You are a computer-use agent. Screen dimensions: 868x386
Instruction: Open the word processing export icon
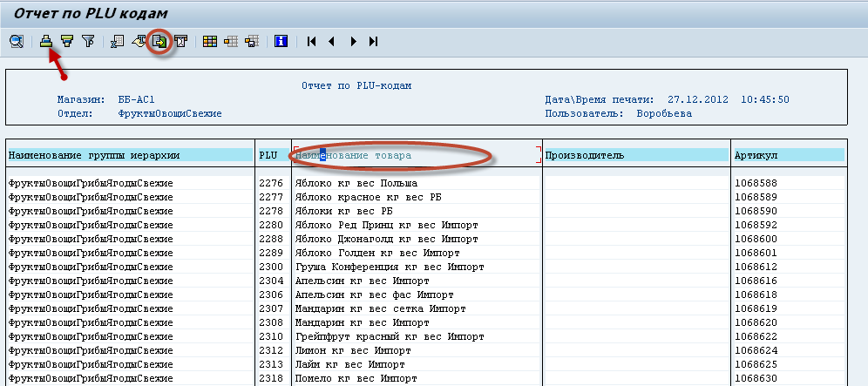point(139,42)
